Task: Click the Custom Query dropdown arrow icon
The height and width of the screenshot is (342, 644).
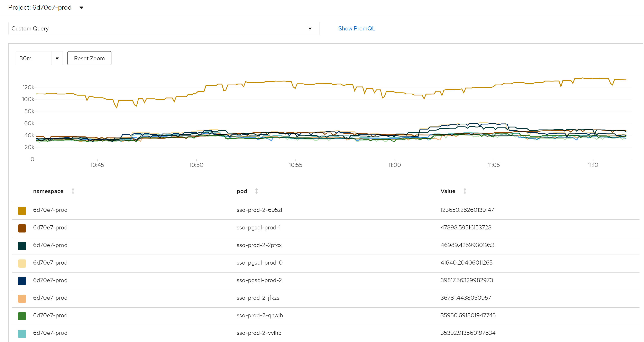Action: (310, 28)
